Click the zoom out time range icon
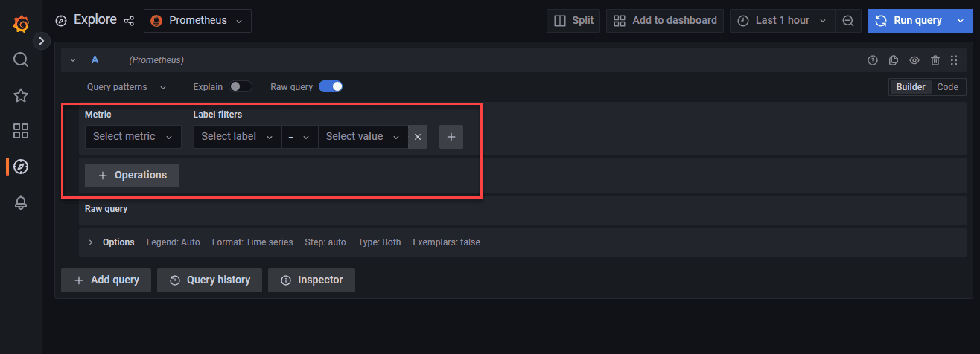The height and width of the screenshot is (354, 980). (x=847, y=21)
